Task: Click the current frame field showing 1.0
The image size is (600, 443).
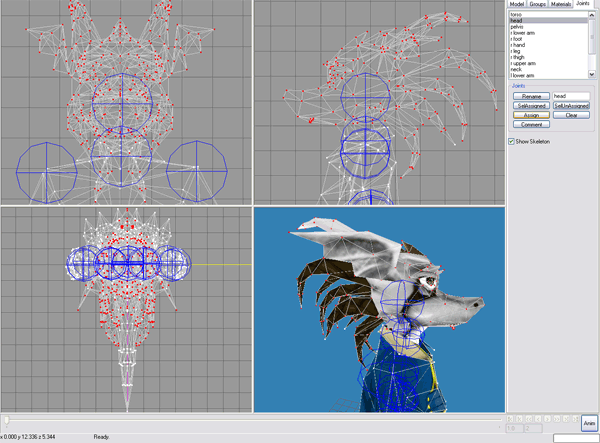Action: 515,428
